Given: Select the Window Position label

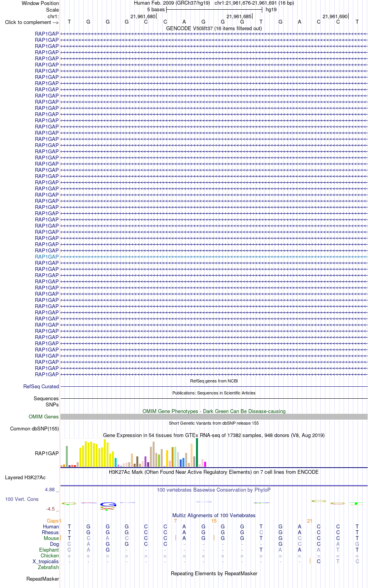Looking at the screenshot, I should tap(40, 3).
